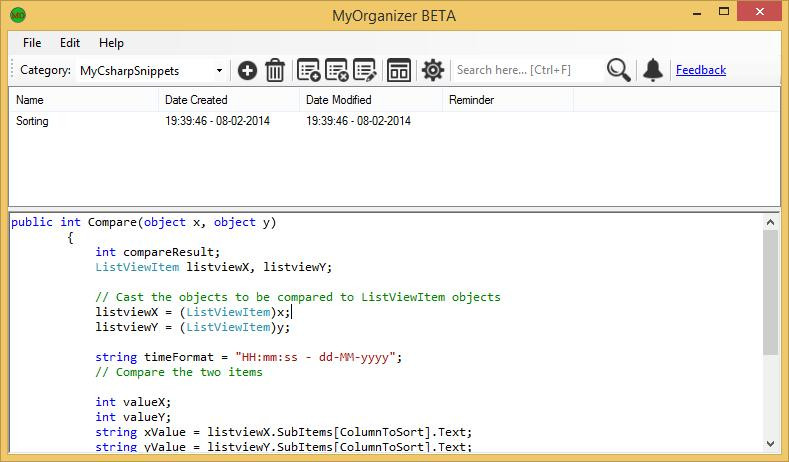Select the Sorting list entry

click(x=32, y=121)
